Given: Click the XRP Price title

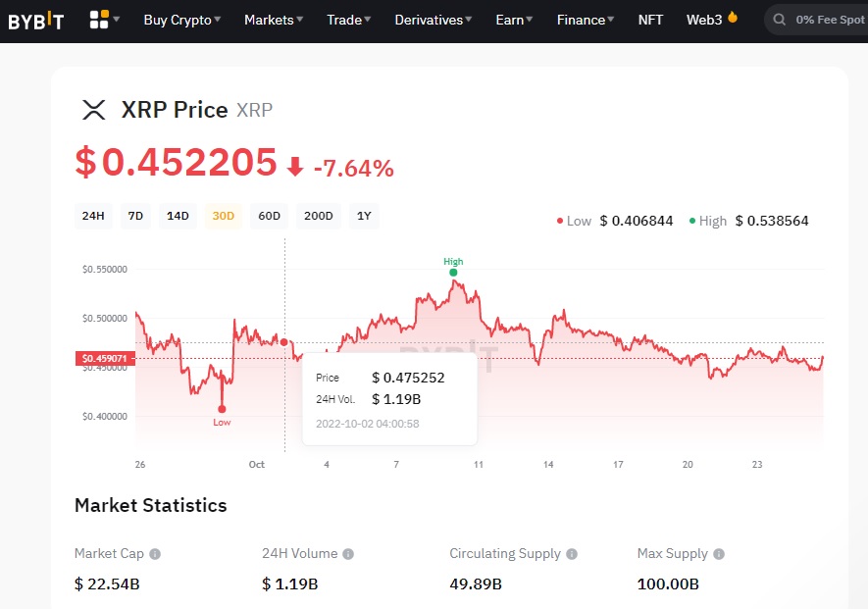Looking at the screenshot, I should point(175,110).
